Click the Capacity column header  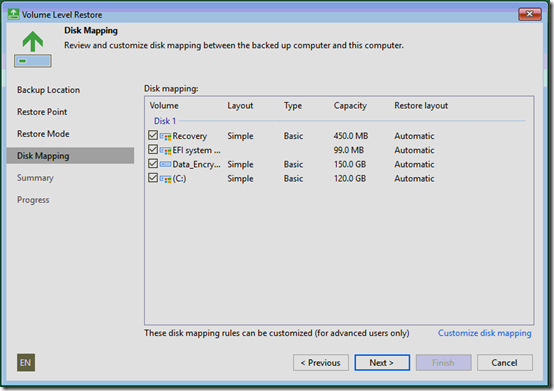tap(350, 106)
